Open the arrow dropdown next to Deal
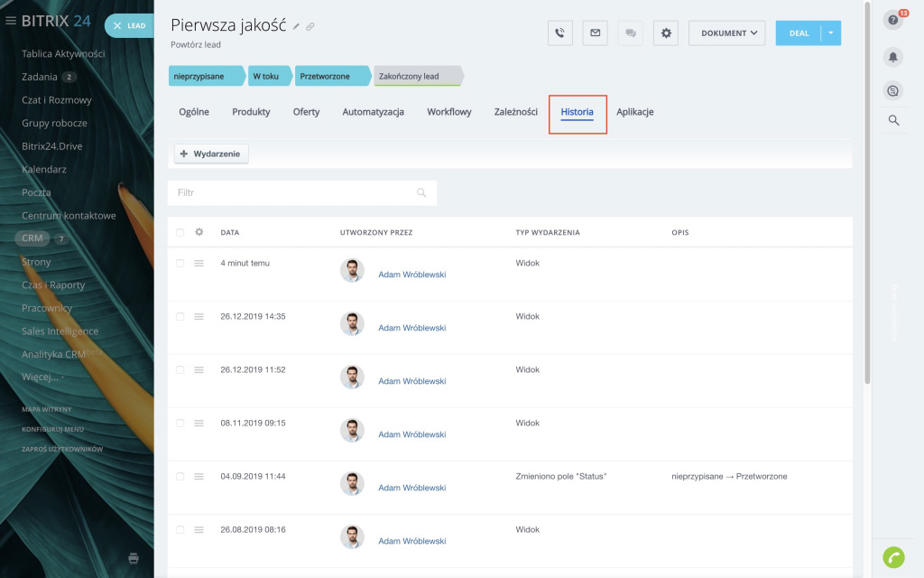Screen dimensions: 924x578 click(832, 33)
